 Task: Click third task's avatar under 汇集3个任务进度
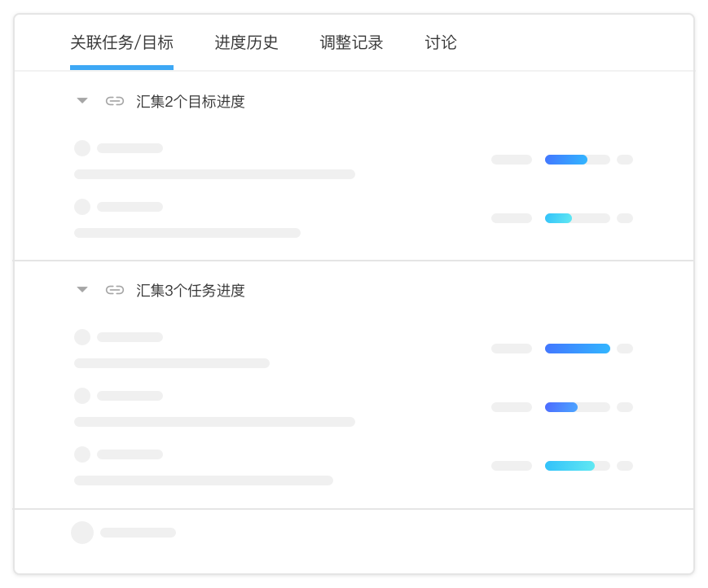click(82, 454)
